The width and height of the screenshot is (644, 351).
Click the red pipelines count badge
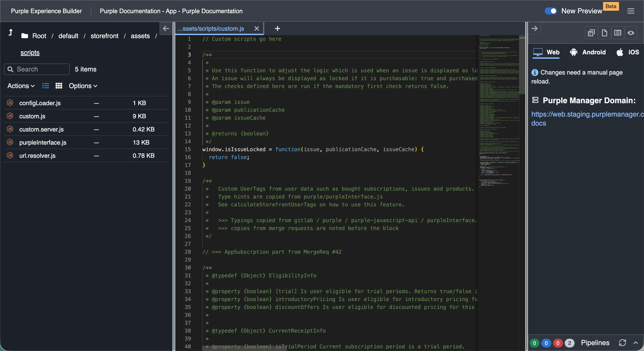pos(558,343)
